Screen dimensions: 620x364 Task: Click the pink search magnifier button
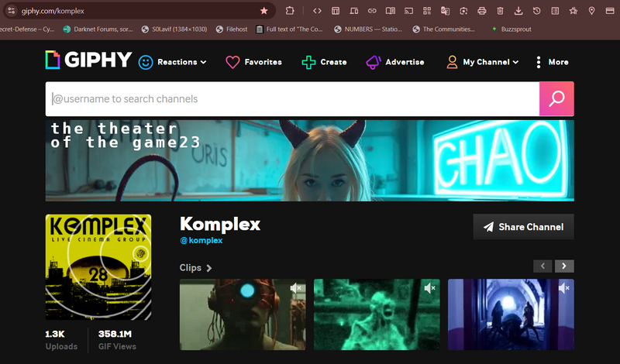tap(556, 99)
